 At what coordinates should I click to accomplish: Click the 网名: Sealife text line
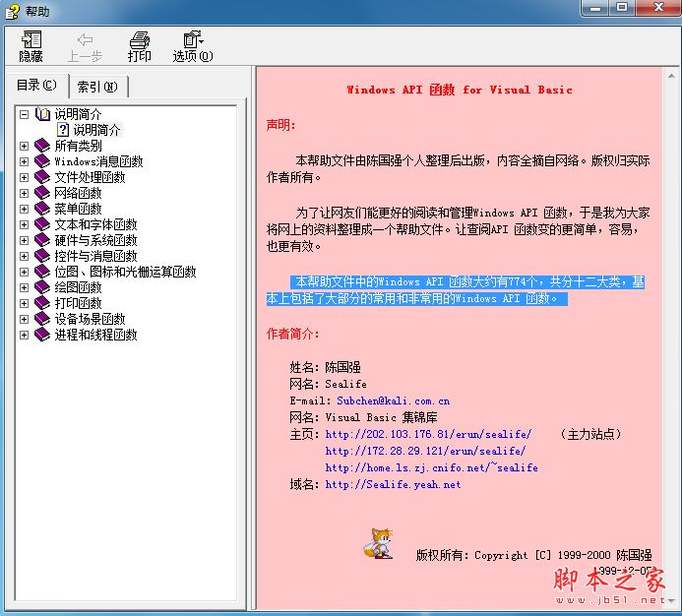pos(328,384)
